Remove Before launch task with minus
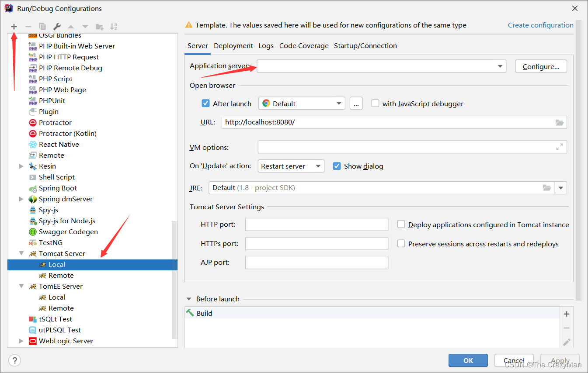588x373 pixels. [x=567, y=328]
